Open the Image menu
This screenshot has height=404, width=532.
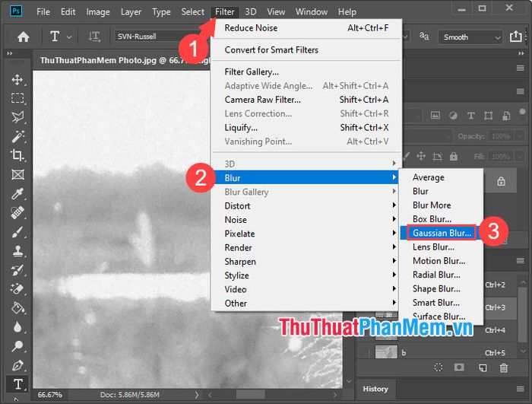(x=98, y=12)
